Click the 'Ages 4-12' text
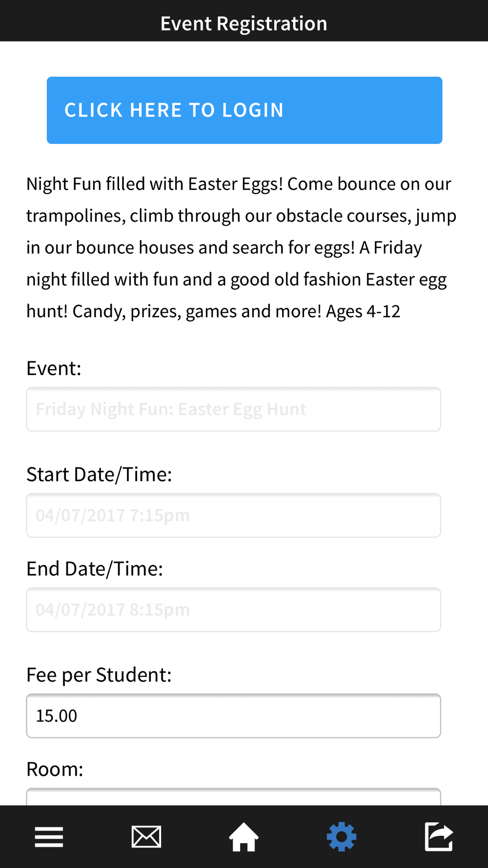This screenshot has width=488, height=868. pyautogui.click(x=363, y=311)
